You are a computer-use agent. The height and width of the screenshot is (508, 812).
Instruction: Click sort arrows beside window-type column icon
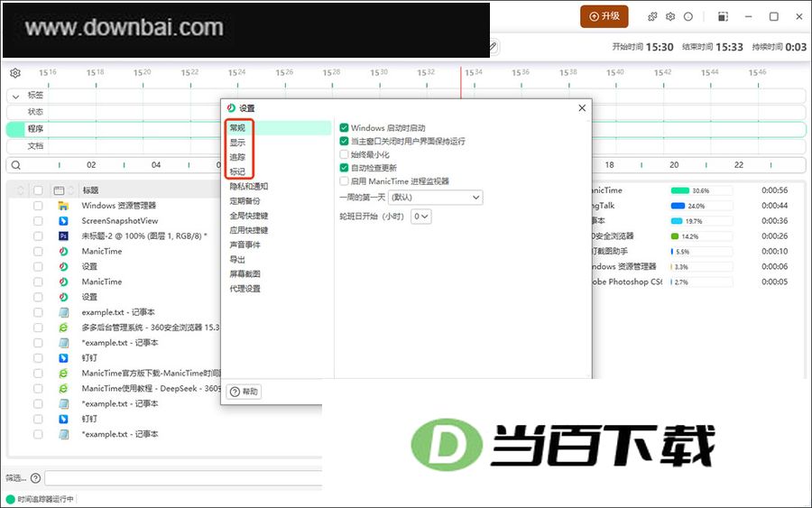(x=71, y=190)
